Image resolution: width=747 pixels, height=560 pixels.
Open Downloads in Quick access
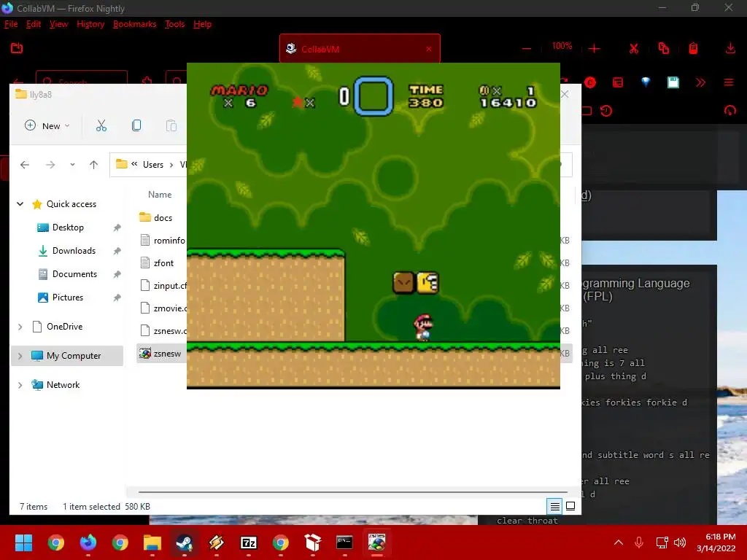click(74, 251)
